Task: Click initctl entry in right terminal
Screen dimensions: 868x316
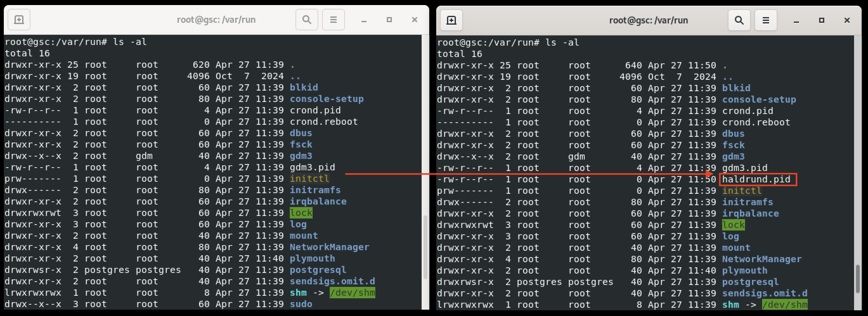Action: pyautogui.click(x=742, y=191)
